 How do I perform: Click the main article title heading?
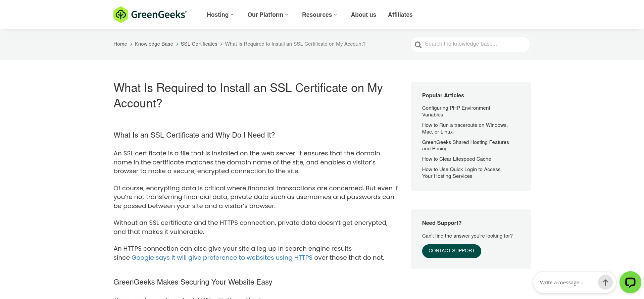click(248, 96)
